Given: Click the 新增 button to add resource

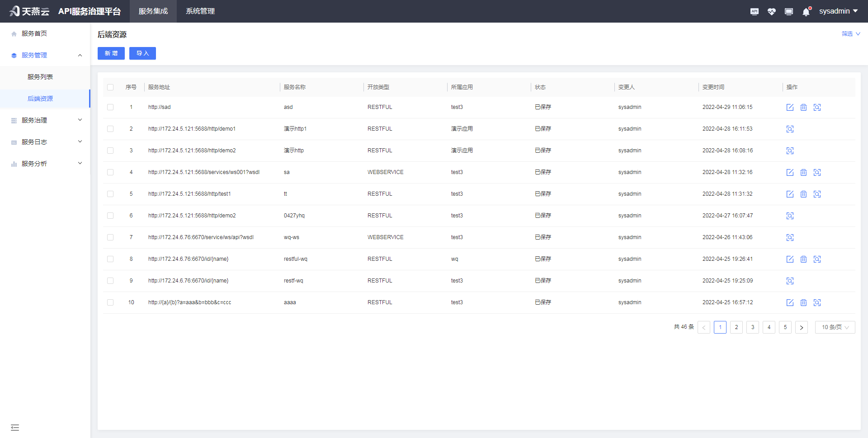Looking at the screenshot, I should tap(111, 53).
